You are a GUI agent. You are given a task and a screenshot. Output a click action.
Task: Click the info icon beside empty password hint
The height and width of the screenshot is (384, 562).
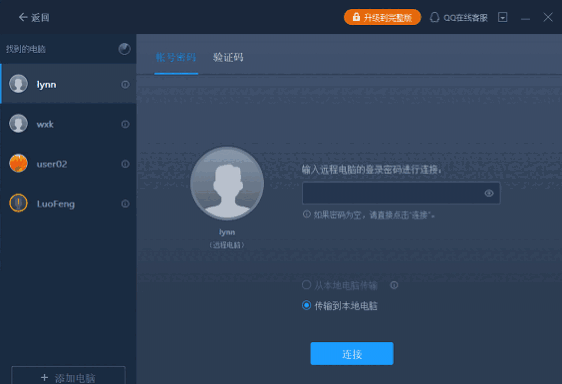[x=306, y=214]
